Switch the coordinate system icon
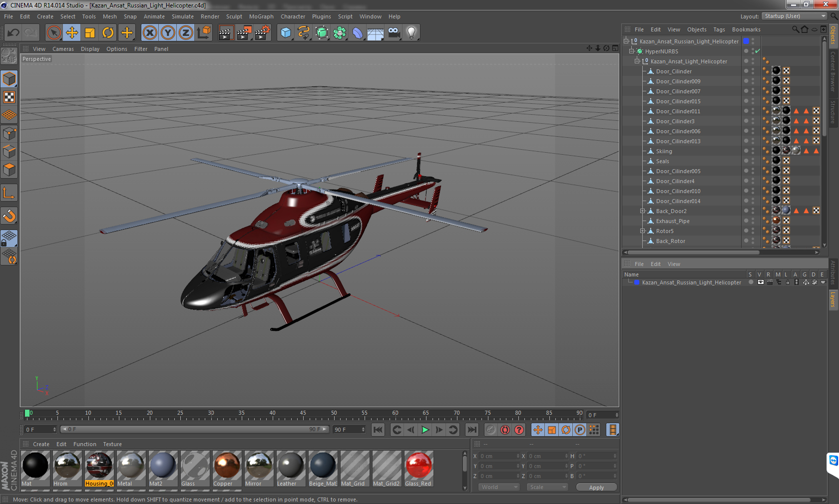 point(204,33)
